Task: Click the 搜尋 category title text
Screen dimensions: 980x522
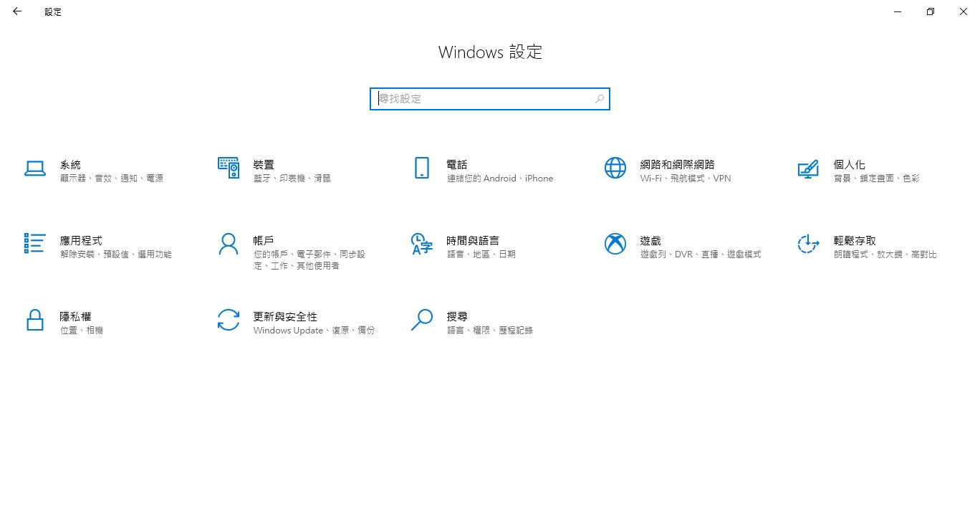Action: [457, 317]
